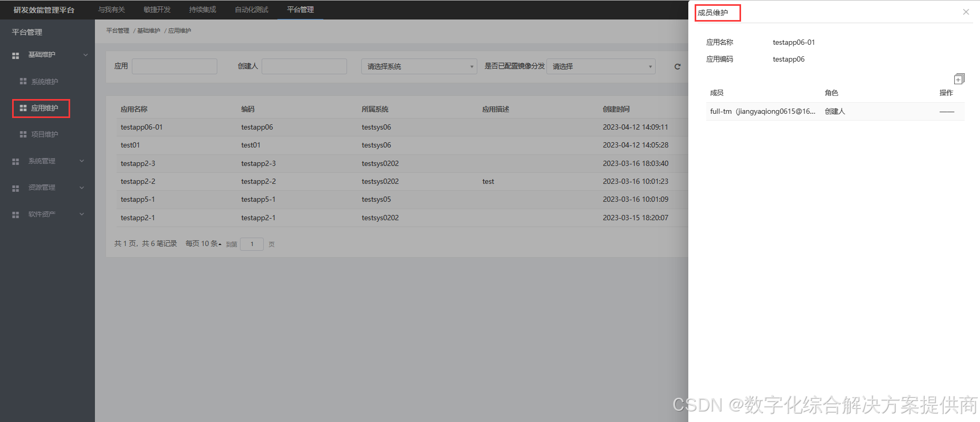Click the test description cell
Screen dimensions: 980x422
point(488,181)
